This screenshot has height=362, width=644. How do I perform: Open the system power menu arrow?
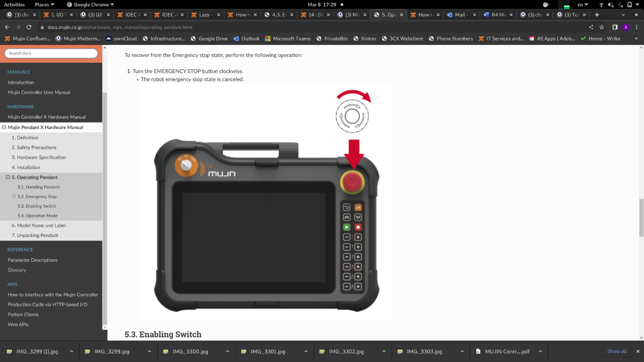(x=637, y=5)
